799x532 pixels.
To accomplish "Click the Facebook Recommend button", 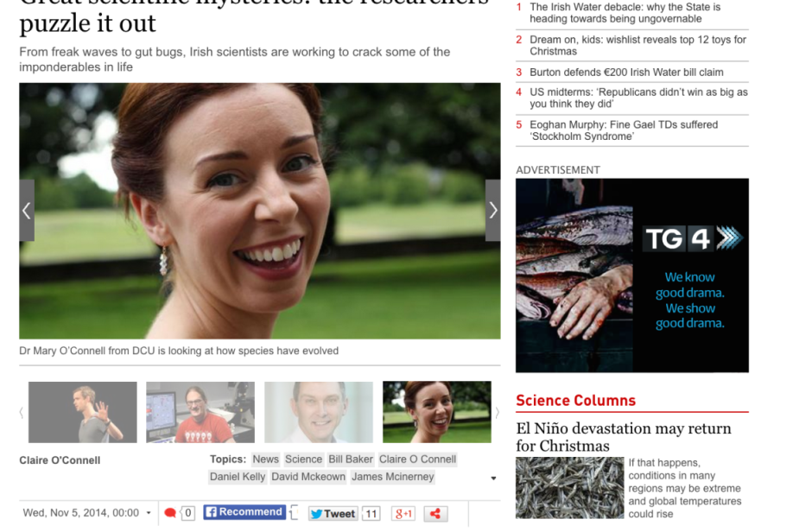I will 244,512.
